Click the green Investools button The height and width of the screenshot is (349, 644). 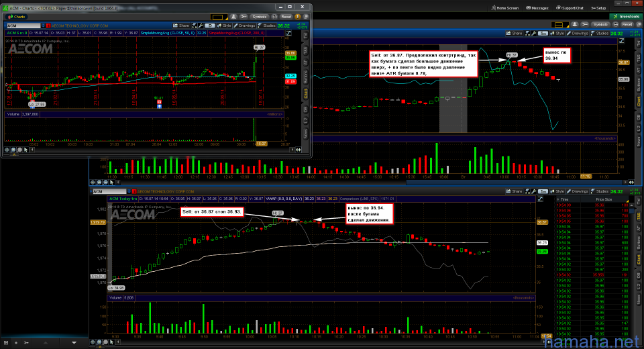[627, 16]
